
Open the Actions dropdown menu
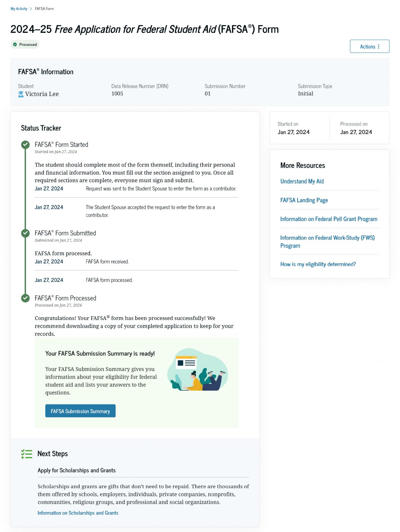click(x=370, y=46)
